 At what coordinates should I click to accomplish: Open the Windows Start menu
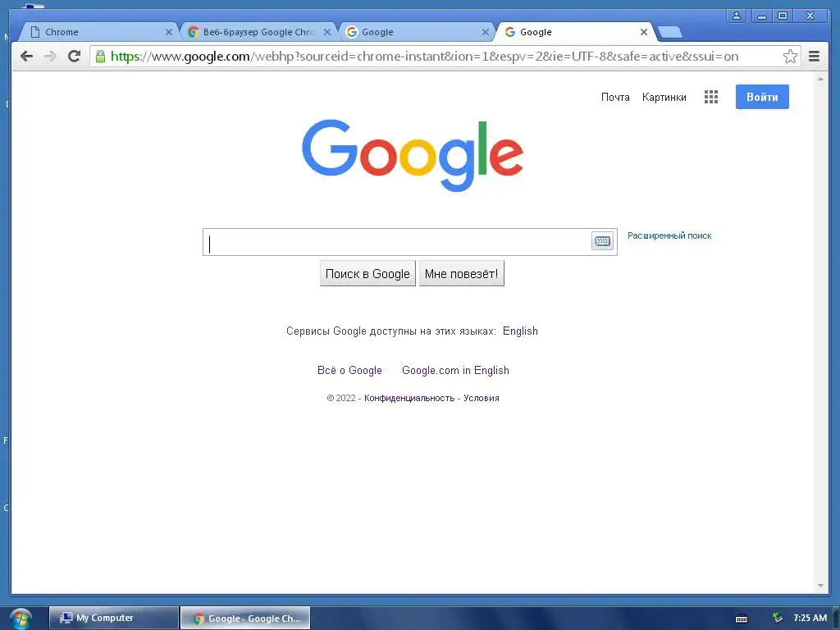[x=21, y=619]
